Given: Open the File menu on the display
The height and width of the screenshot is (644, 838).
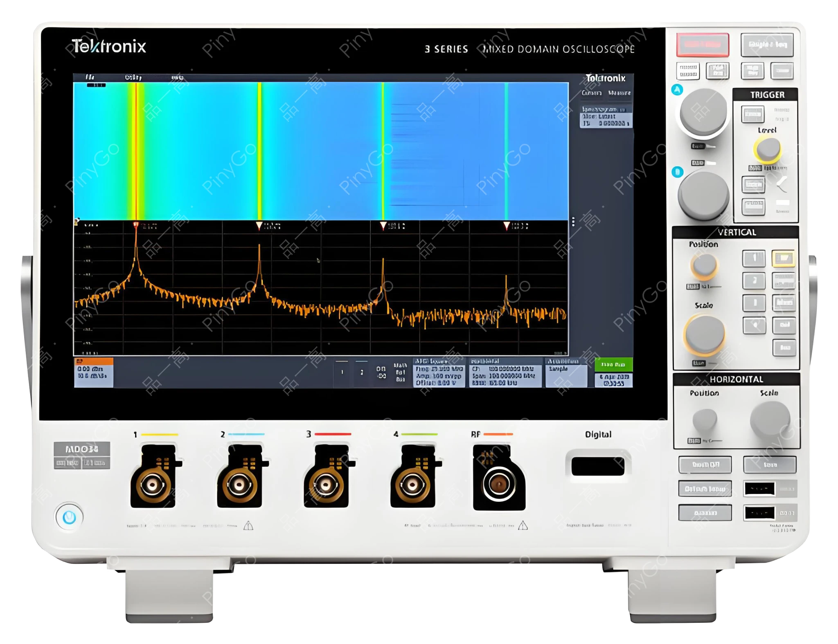Looking at the screenshot, I should 90,76.
